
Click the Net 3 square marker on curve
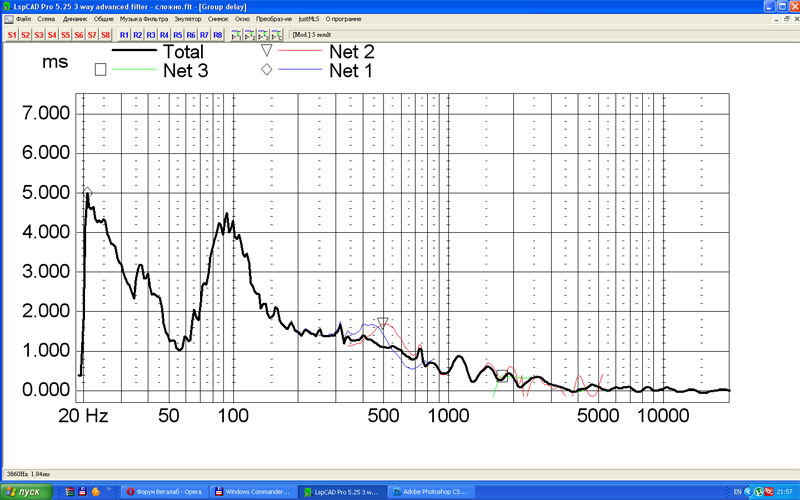point(502,376)
